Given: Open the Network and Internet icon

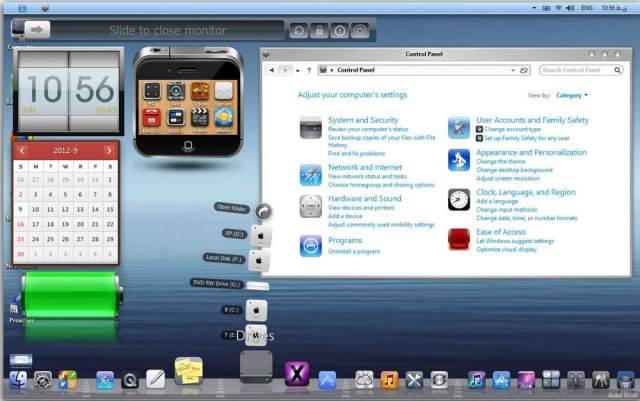Looking at the screenshot, I should [x=311, y=175].
